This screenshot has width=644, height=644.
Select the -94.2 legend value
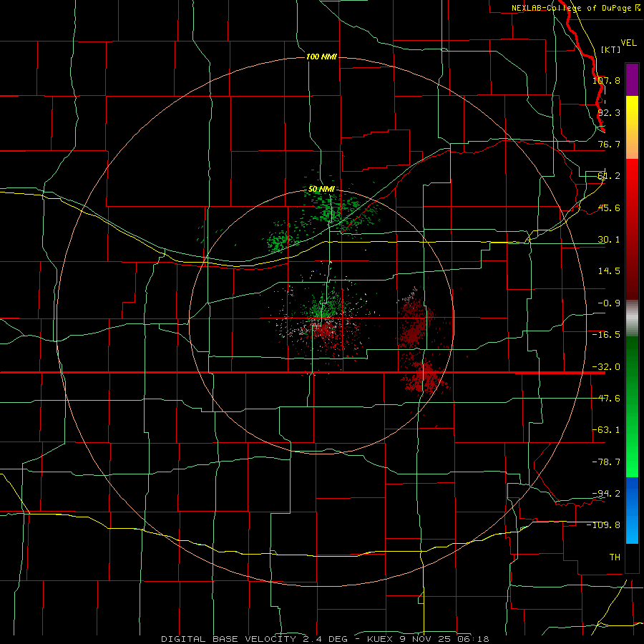coord(606,493)
